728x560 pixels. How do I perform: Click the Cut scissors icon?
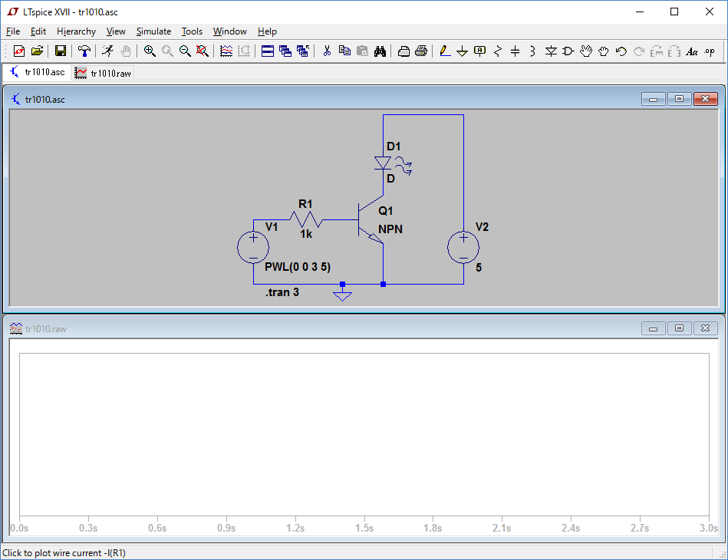(x=326, y=51)
